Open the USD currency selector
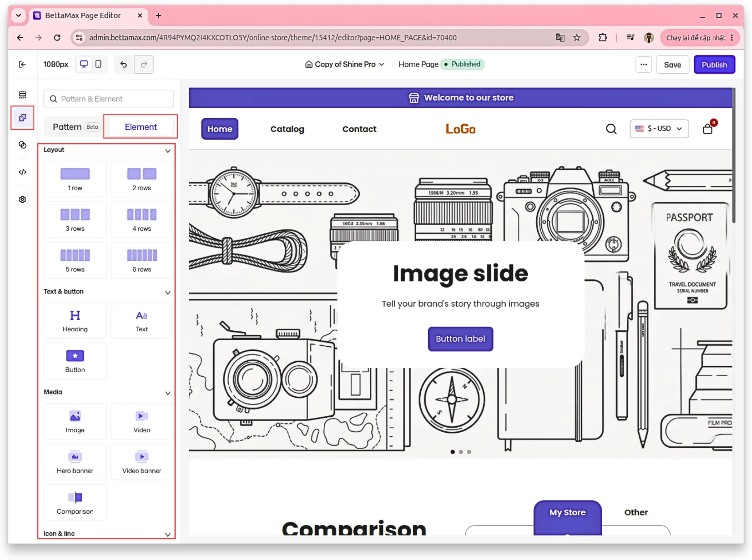752x560 pixels. tap(659, 129)
